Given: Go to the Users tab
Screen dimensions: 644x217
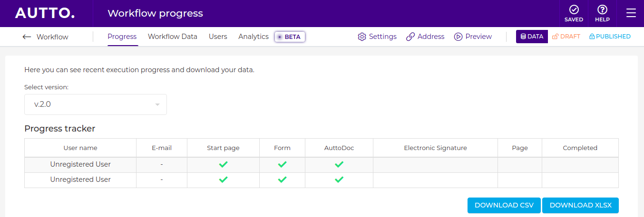Looking at the screenshot, I should (218, 37).
